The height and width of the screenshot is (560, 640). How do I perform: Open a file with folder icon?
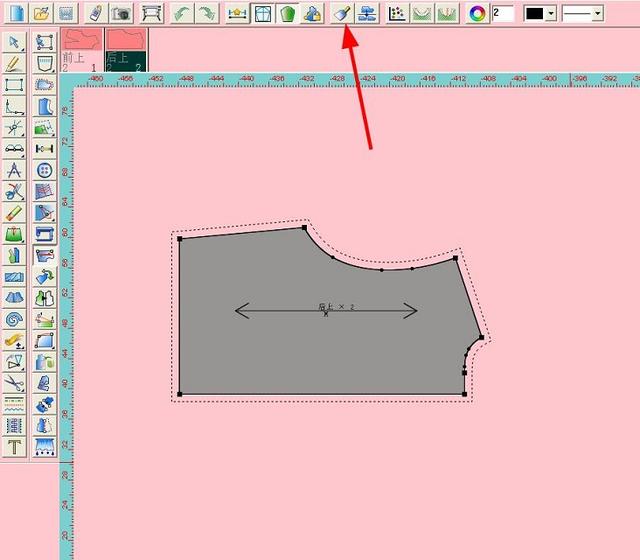41,13
